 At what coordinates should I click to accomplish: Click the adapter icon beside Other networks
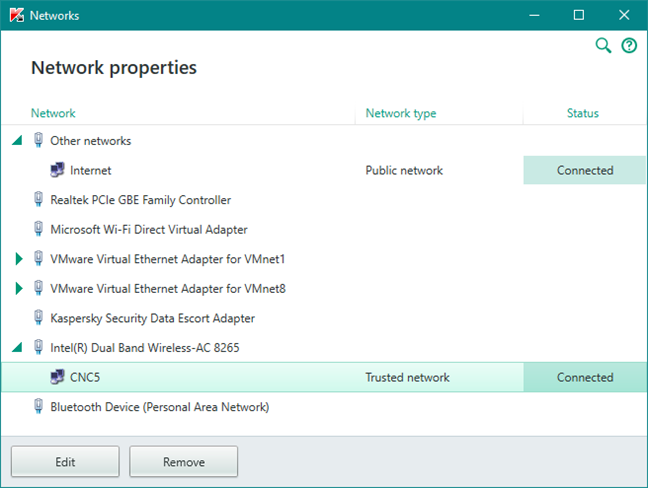(38, 140)
